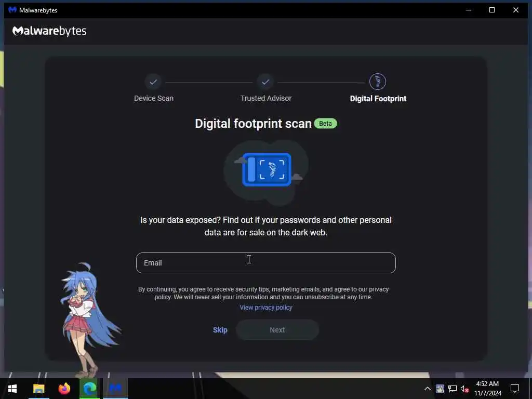532x399 pixels.
Task: Click the Digital footprint scan heading
Action: tap(253, 124)
